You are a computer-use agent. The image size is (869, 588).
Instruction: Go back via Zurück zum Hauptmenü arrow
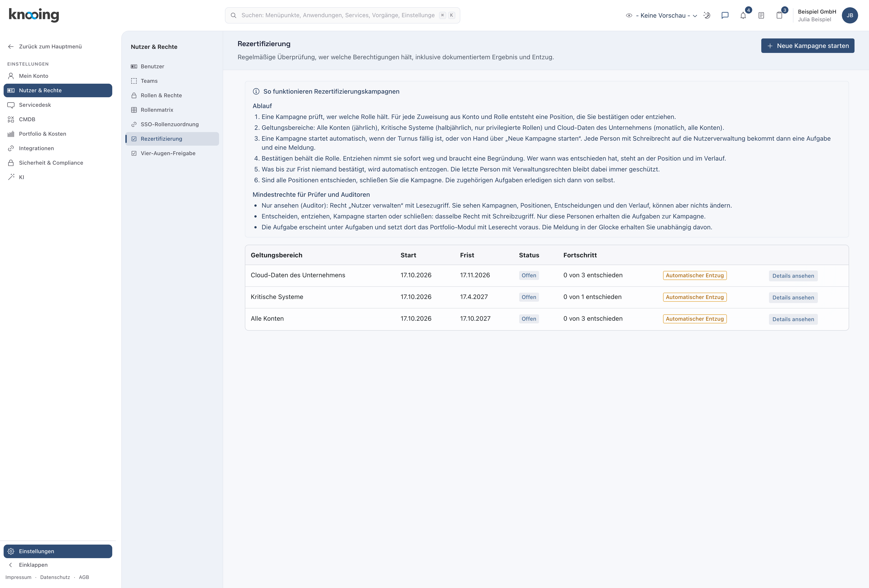pos(11,47)
